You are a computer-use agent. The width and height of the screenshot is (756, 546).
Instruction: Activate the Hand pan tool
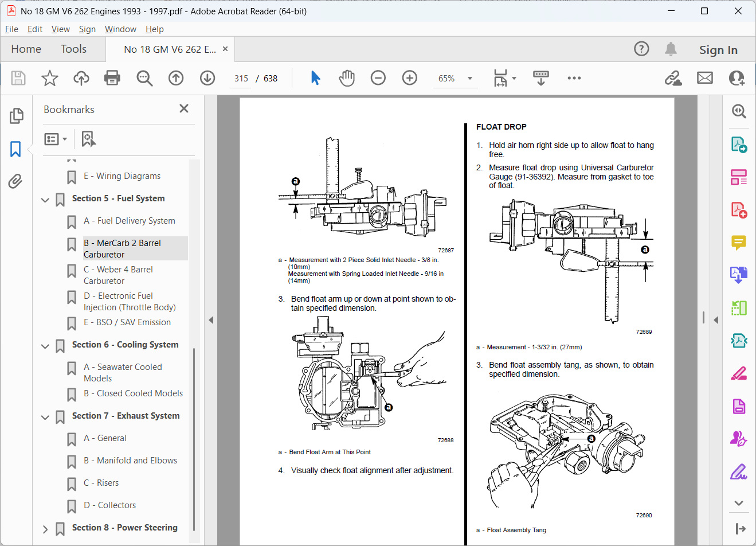(347, 78)
